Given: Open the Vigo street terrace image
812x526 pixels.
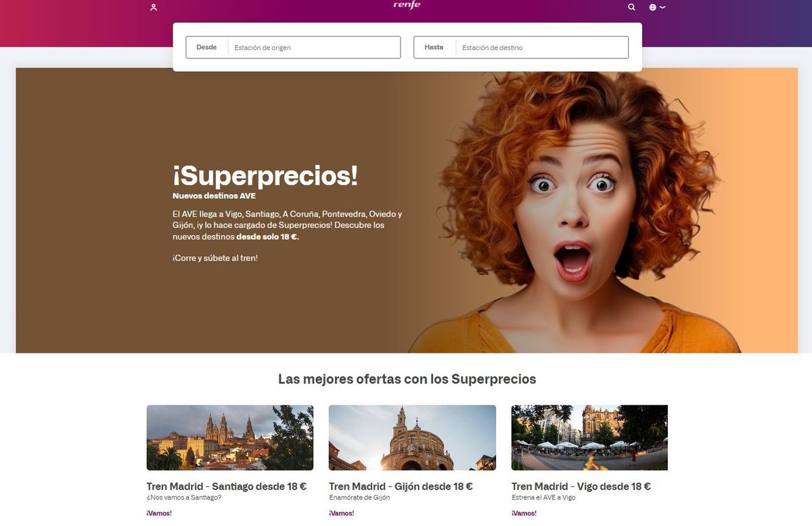Looking at the screenshot, I should pos(589,437).
